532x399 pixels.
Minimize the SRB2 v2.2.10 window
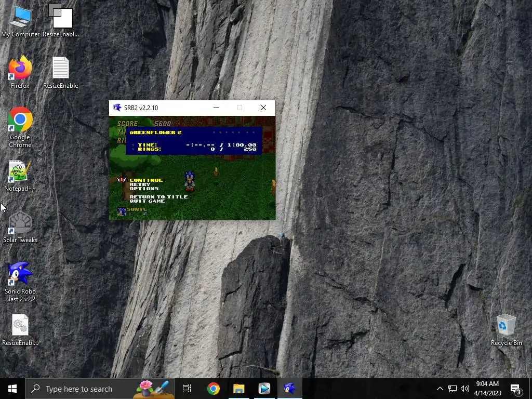click(x=216, y=108)
